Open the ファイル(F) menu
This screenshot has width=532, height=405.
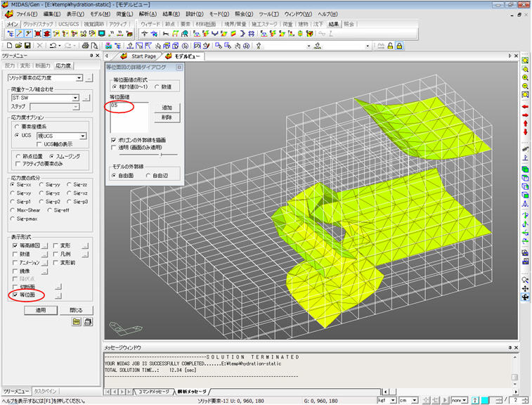tap(27, 14)
